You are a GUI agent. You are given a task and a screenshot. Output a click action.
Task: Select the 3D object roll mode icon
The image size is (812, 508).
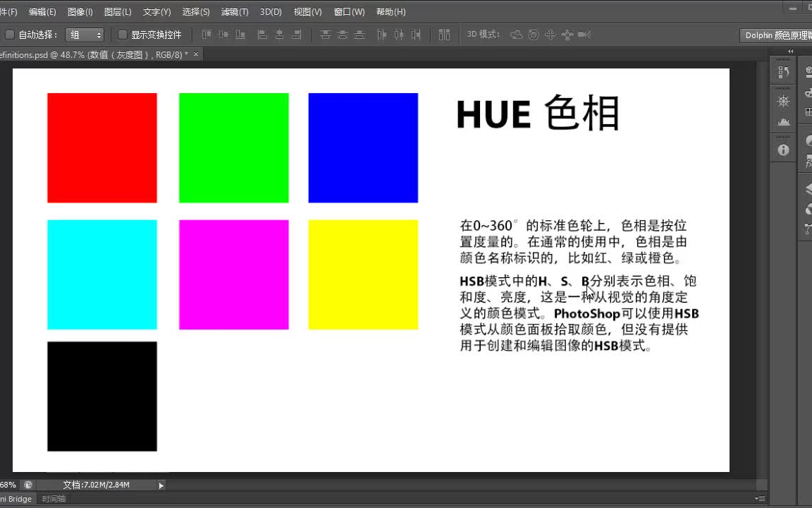pyautogui.click(x=534, y=35)
